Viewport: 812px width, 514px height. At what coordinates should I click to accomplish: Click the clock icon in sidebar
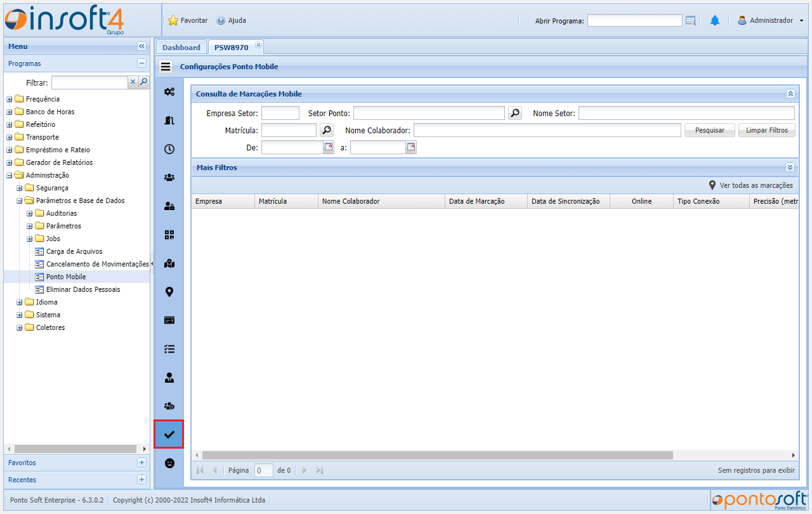pos(169,149)
